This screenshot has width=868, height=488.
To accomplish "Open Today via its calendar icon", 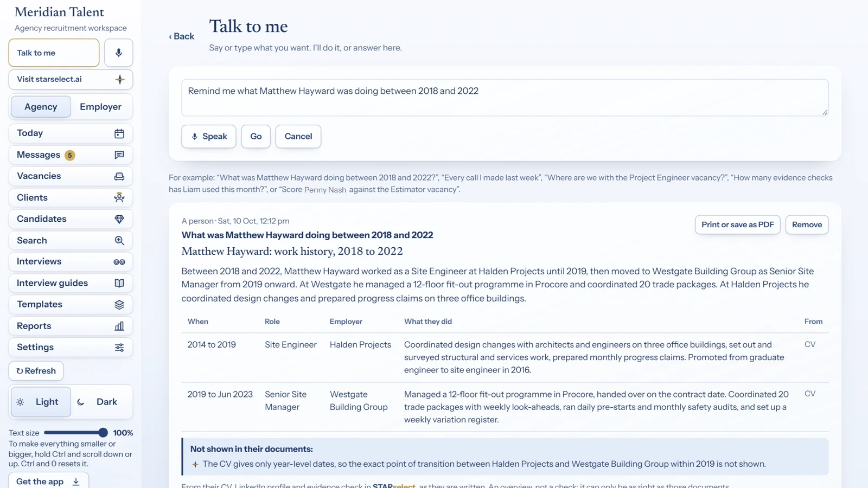I will pos(119,133).
